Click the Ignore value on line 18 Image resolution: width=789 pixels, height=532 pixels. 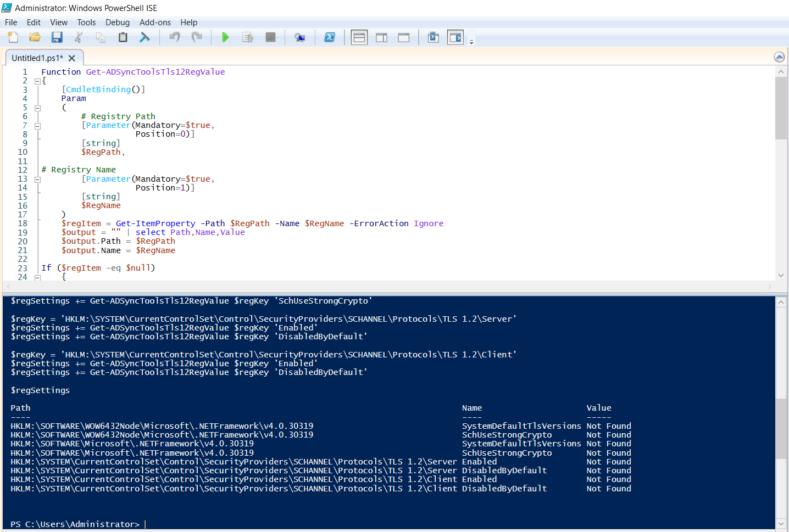(429, 223)
